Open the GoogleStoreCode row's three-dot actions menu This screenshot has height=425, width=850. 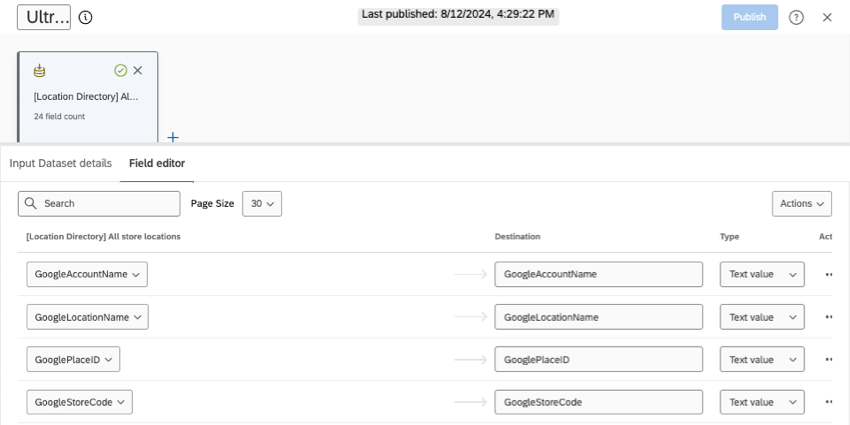pyautogui.click(x=828, y=402)
